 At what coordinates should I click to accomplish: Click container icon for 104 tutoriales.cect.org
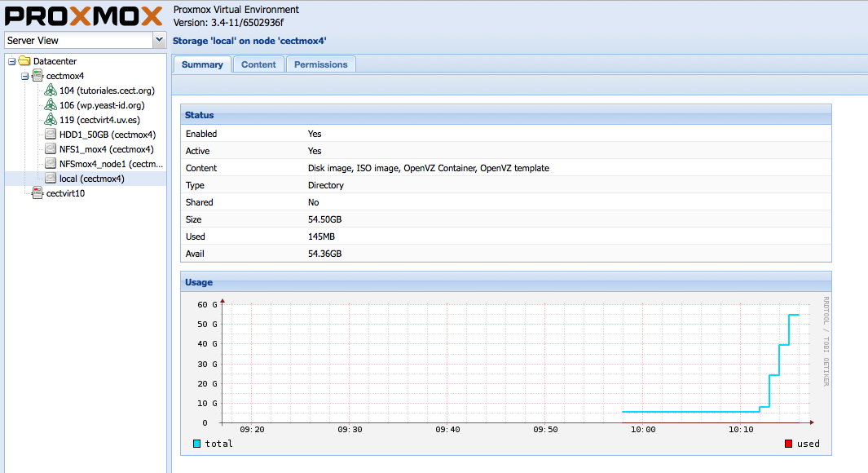point(51,90)
